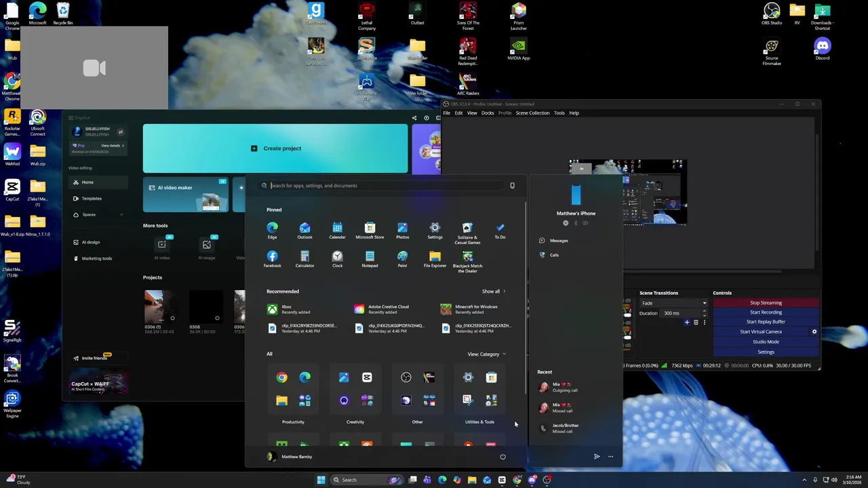This screenshot has width=868, height=488.
Task: Launch Calculator from Start menu
Action: [x=304, y=259]
